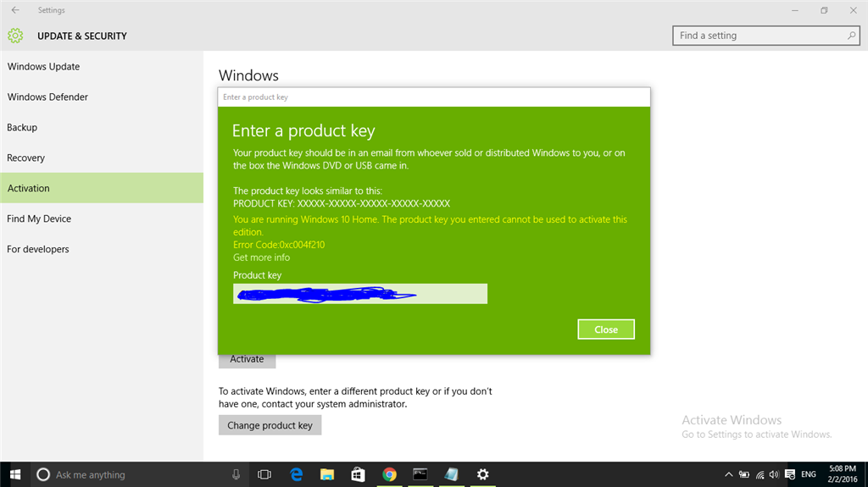Restore down the Settings window
The image size is (868, 487).
point(824,10)
